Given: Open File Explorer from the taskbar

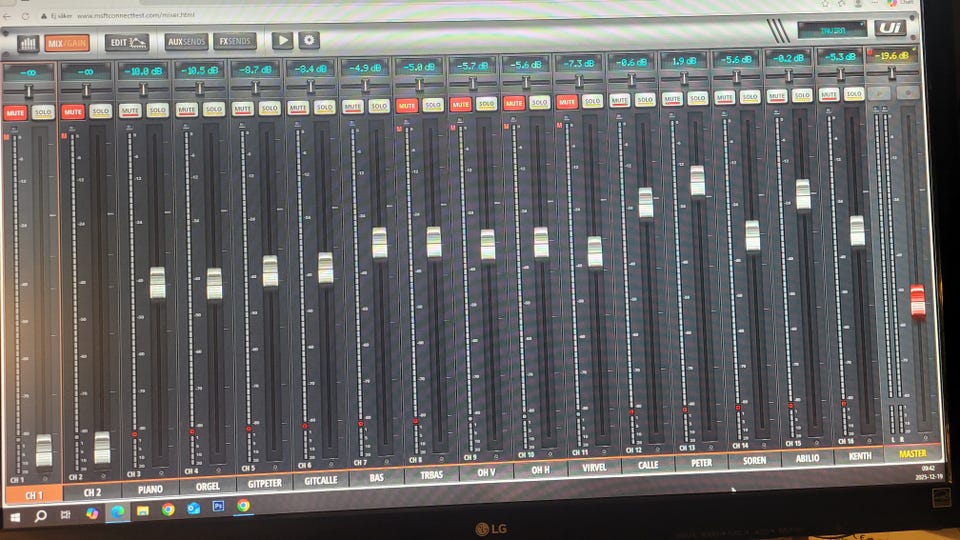Looking at the screenshot, I should point(143,511).
